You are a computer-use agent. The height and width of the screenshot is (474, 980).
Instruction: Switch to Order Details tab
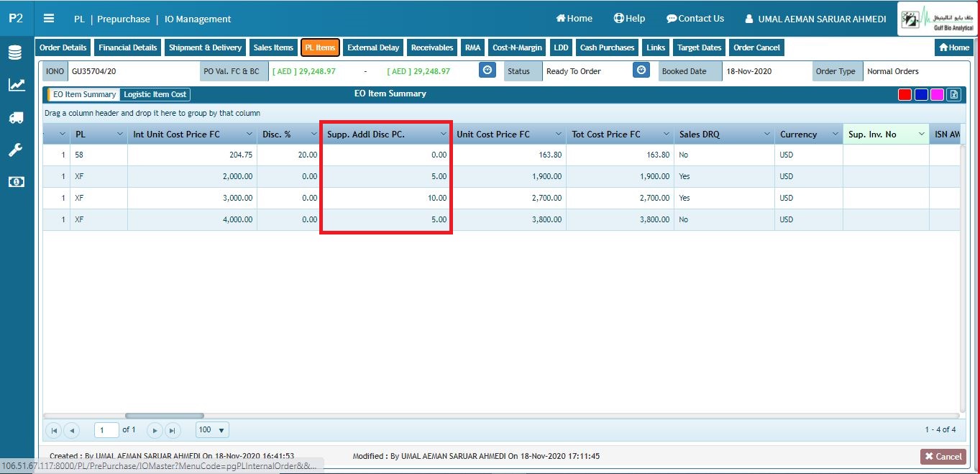(x=63, y=47)
